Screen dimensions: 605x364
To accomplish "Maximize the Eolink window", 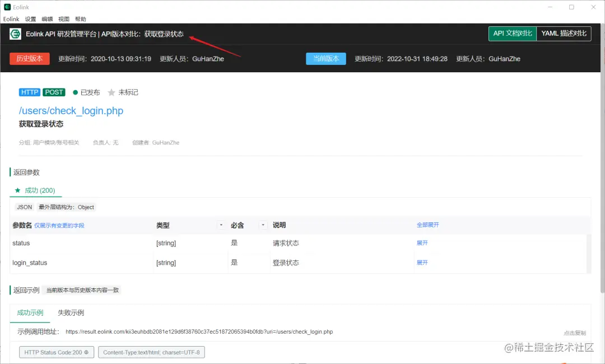I will click(571, 7).
